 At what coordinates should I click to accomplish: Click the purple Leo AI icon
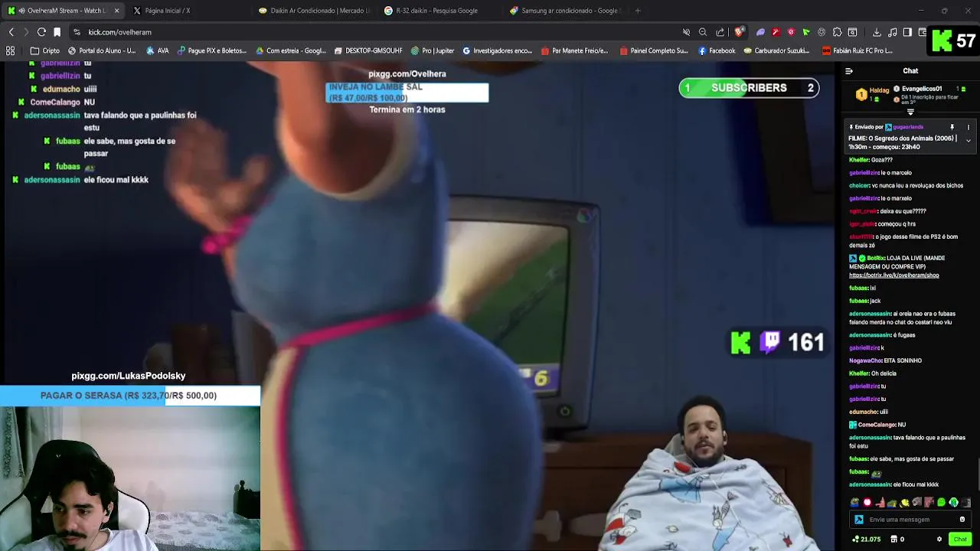[x=760, y=32]
